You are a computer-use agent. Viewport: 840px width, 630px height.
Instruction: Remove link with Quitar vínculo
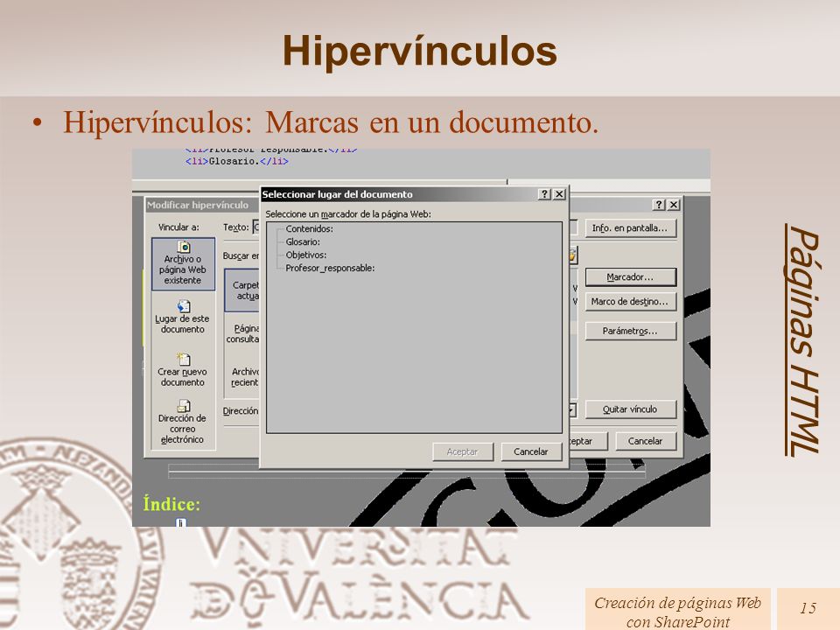pyautogui.click(x=630, y=409)
